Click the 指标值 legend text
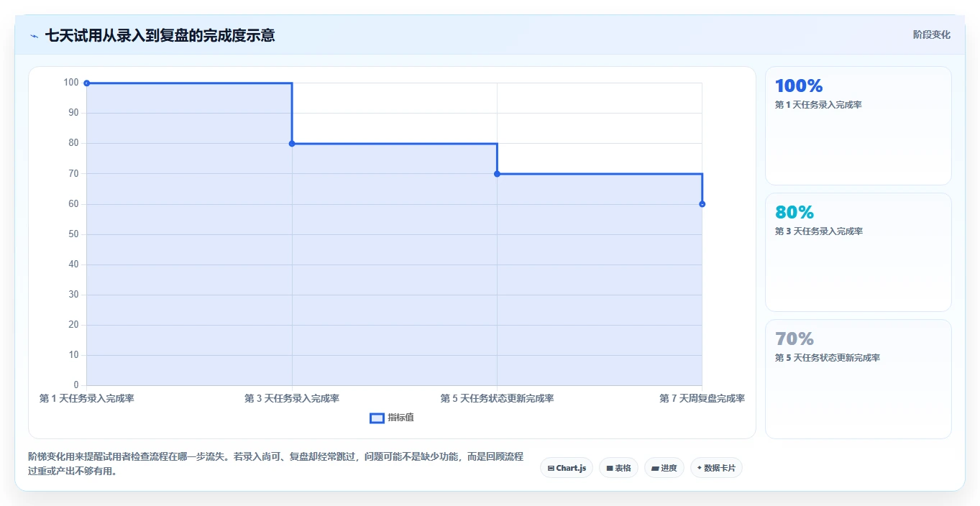980x506 pixels. (x=400, y=418)
